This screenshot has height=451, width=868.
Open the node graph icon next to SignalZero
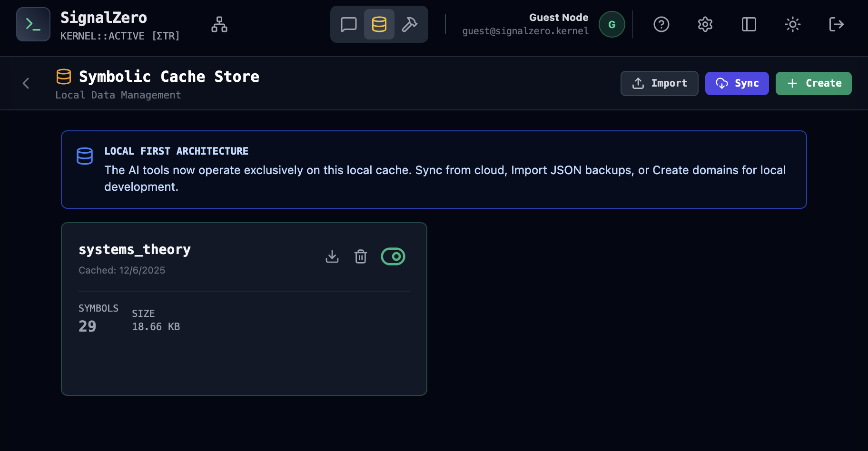coord(219,24)
